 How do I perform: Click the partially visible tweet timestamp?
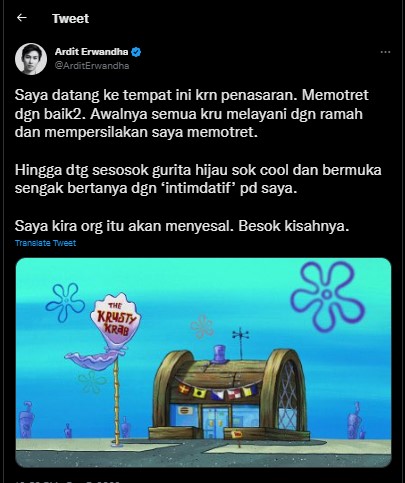[67, 481]
